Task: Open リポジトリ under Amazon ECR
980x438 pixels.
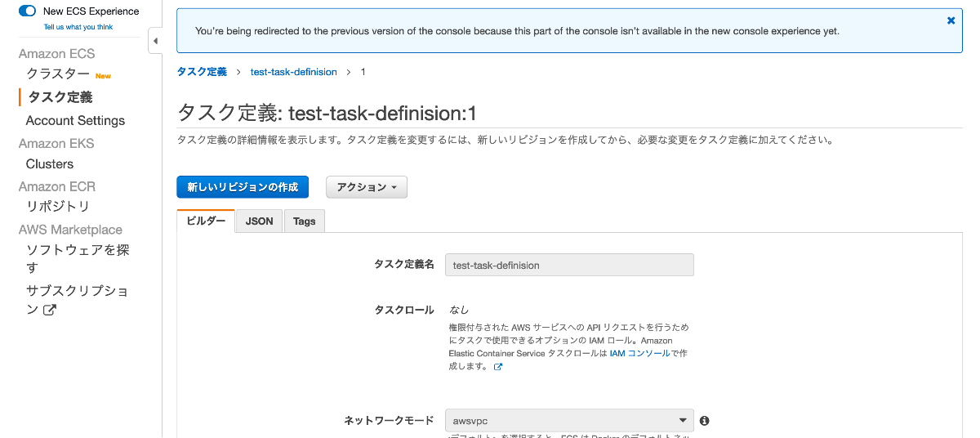Action: 58,207
